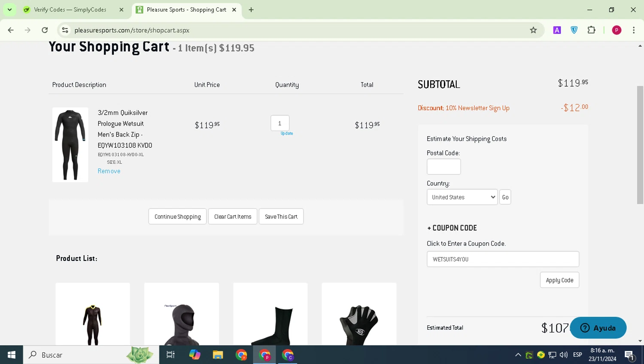The height and width of the screenshot is (364, 644).
Task: Click the coupon code input field
Action: [x=503, y=259]
